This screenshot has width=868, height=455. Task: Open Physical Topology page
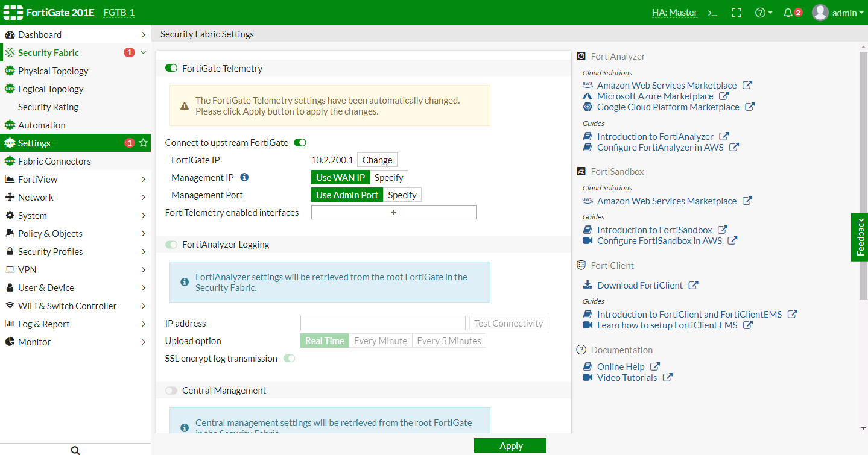click(x=53, y=71)
